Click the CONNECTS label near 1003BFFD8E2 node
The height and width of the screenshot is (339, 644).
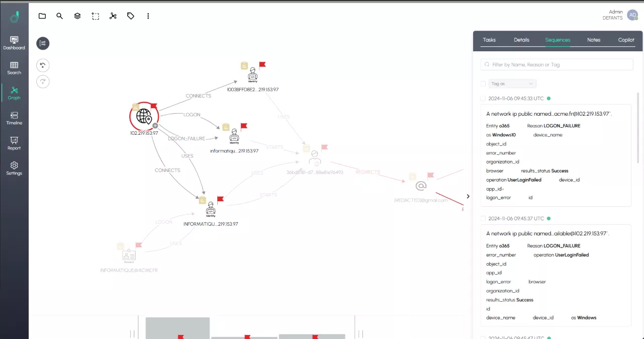[198, 96]
